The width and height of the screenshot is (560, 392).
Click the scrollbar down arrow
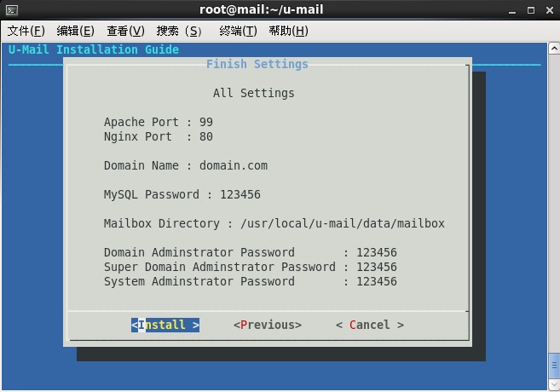553,383
